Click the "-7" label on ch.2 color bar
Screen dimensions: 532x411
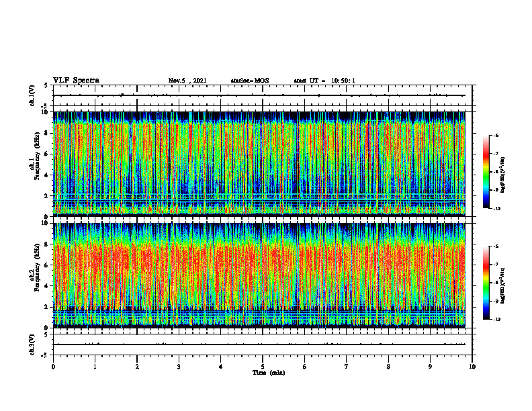point(495,265)
